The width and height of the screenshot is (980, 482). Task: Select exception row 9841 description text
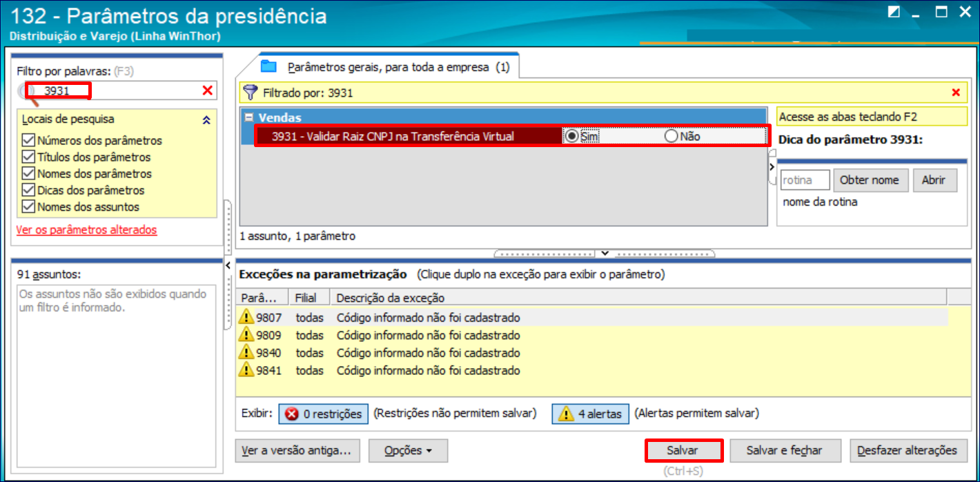pos(428,370)
